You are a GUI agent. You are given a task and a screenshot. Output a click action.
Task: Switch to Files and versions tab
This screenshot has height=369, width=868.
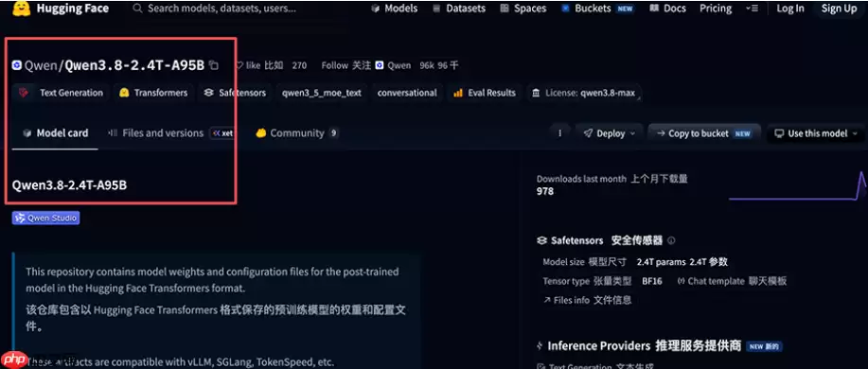click(x=156, y=132)
